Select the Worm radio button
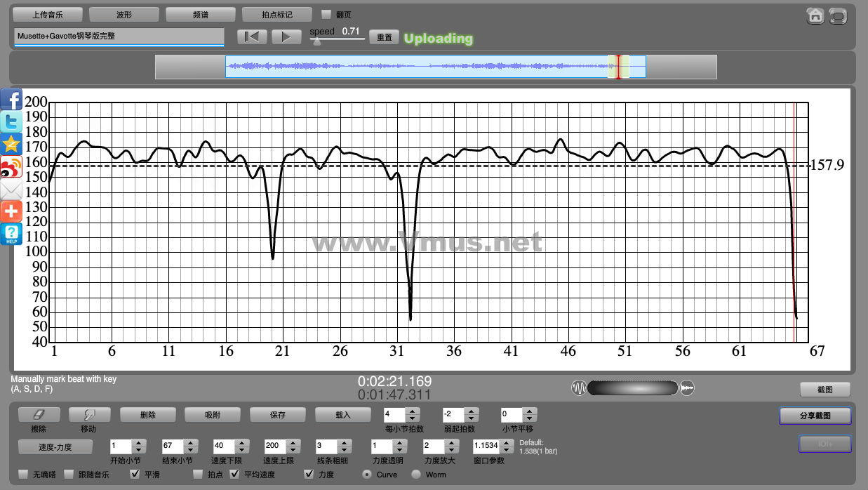Image resolution: width=868 pixels, height=490 pixels. (416, 475)
